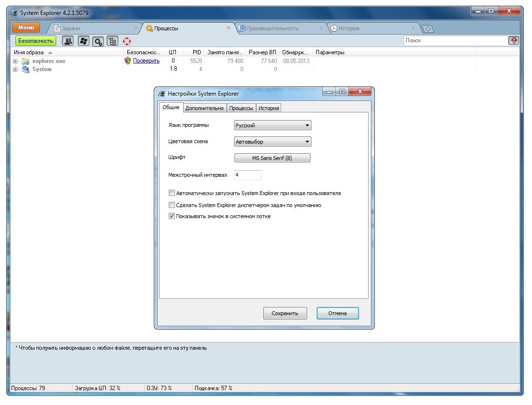The width and height of the screenshot is (532, 405).
Task: Switch to the Дополнительно settings tab
Action: [205, 108]
